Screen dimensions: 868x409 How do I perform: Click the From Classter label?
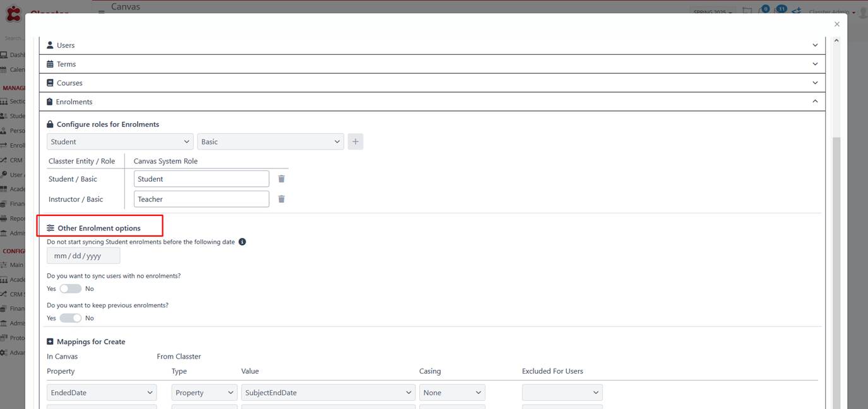coord(179,357)
